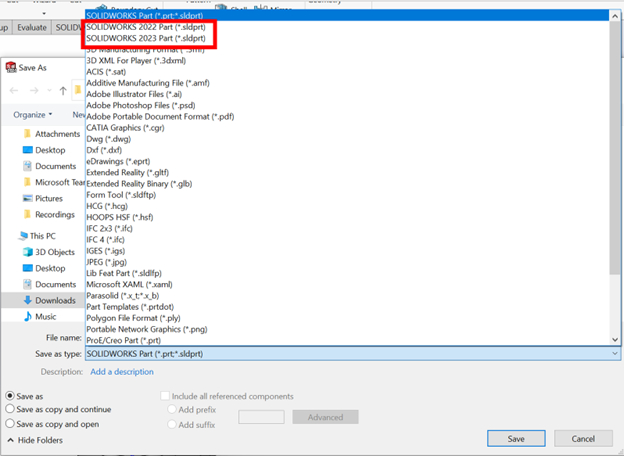Select This PC in navigation pane
624x456 pixels.
pos(37,236)
